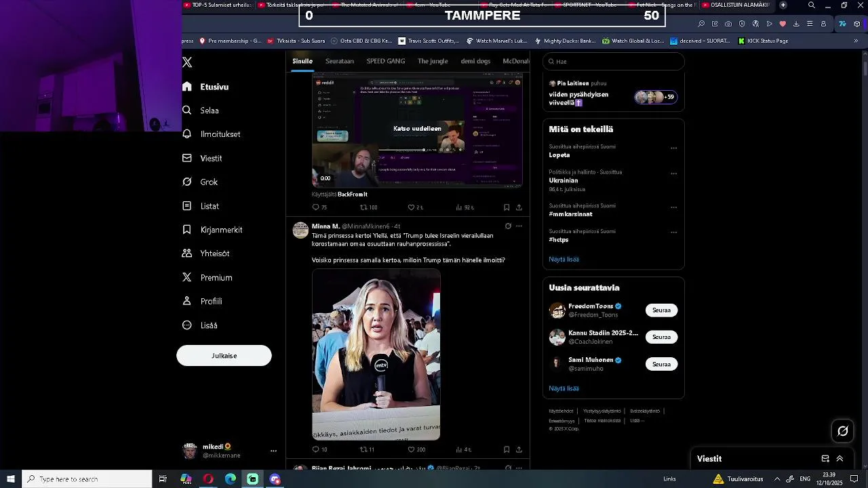View stats of post with 92 t. views
The image size is (868, 488).
pos(465,207)
